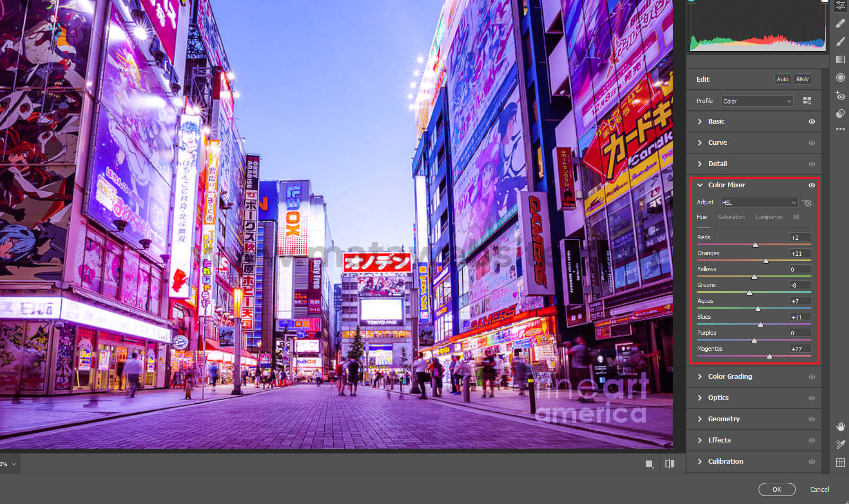Click the Greens hue slider handle
This screenshot has height=504, width=849.
click(x=749, y=293)
